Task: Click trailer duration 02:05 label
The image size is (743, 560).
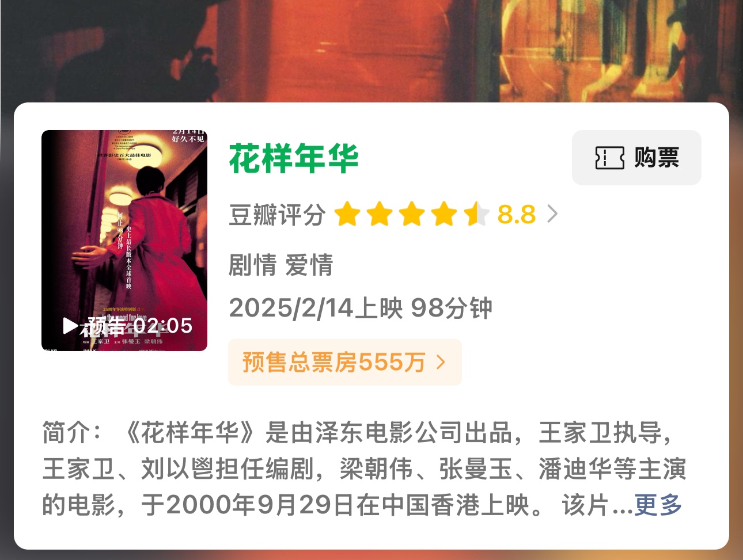Action: pos(163,326)
